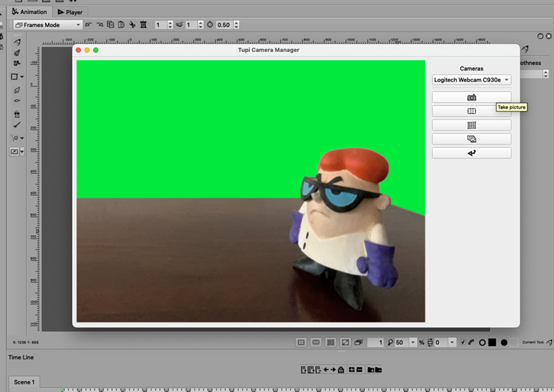This screenshot has height=392, width=554.
Task: Click the lock frame icon in timeline
Action: click(341, 370)
